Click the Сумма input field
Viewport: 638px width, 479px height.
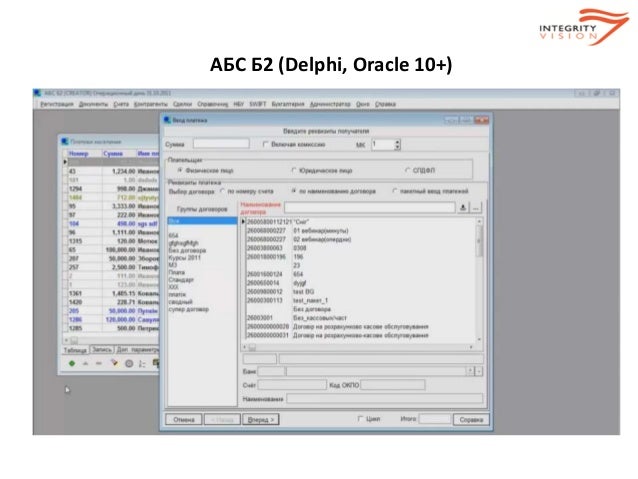point(221,144)
